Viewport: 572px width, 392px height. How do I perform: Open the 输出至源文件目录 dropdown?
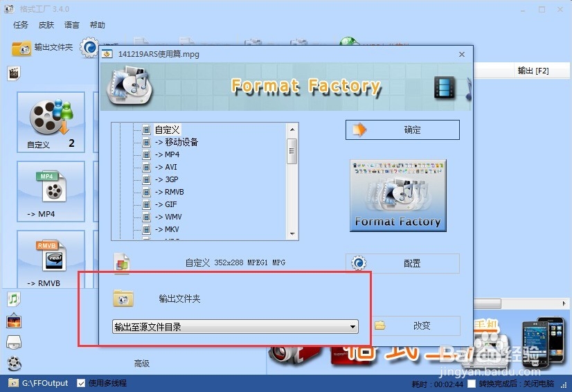pos(235,327)
